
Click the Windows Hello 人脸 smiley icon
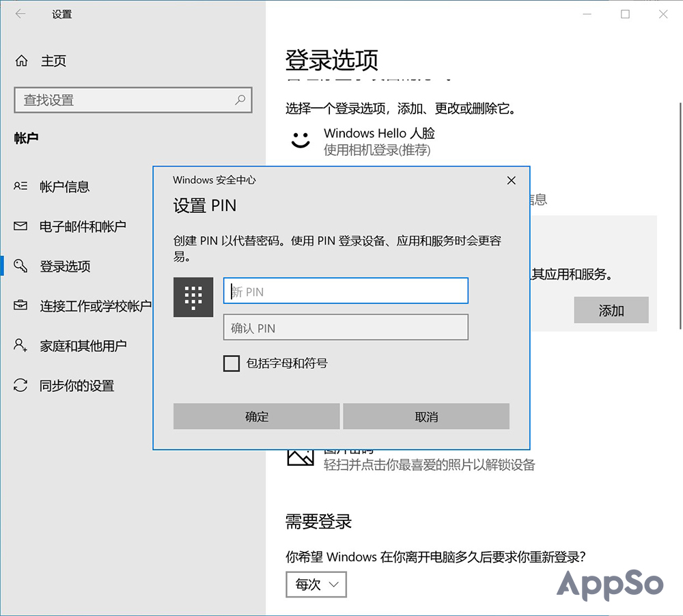click(x=300, y=141)
